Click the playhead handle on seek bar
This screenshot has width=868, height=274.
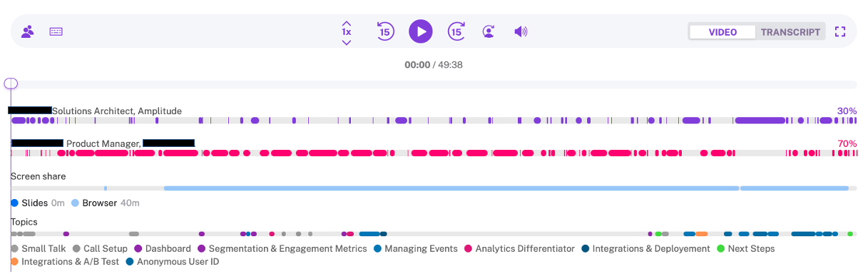coord(11,83)
